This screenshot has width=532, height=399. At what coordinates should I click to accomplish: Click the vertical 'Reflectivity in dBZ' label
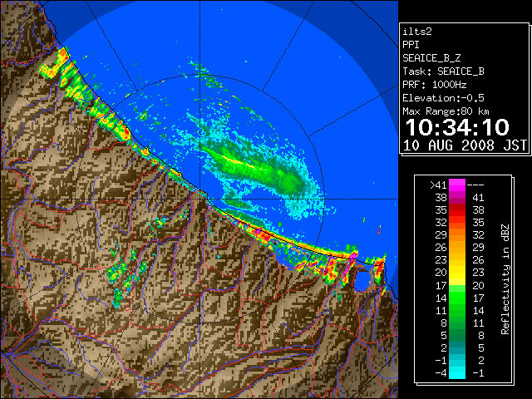coord(505,279)
